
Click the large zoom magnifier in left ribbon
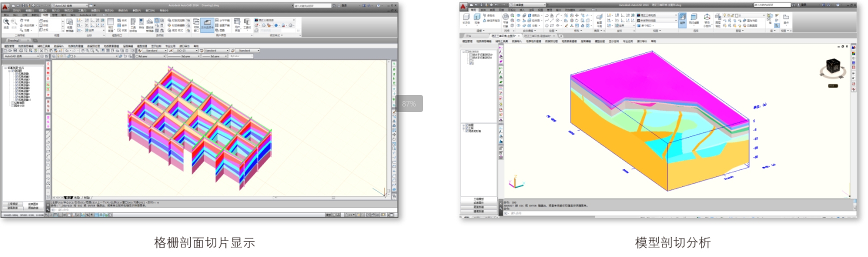click(7, 22)
